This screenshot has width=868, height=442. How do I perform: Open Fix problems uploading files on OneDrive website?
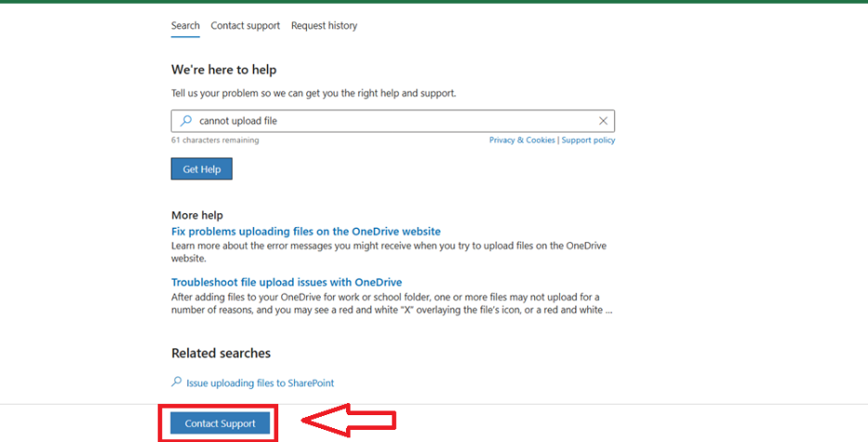tap(306, 232)
